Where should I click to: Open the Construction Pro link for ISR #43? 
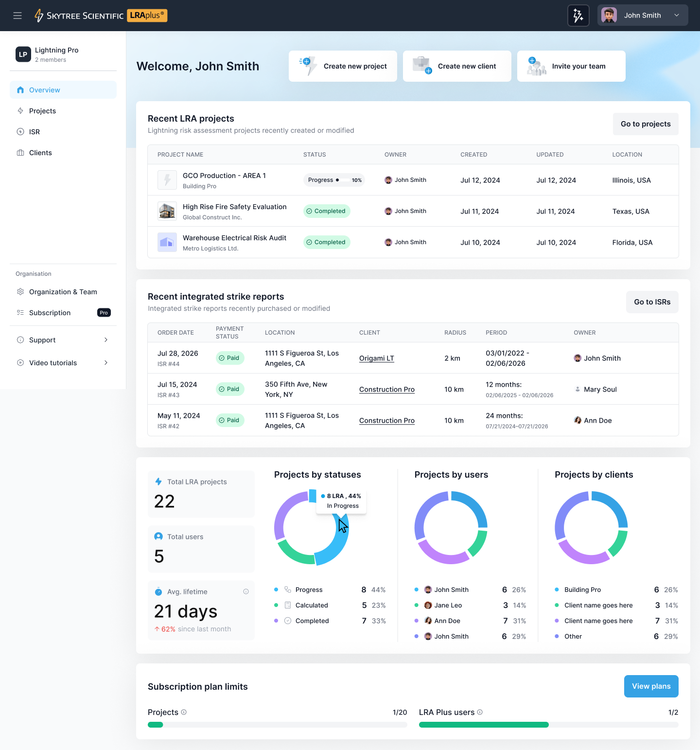[387, 390]
